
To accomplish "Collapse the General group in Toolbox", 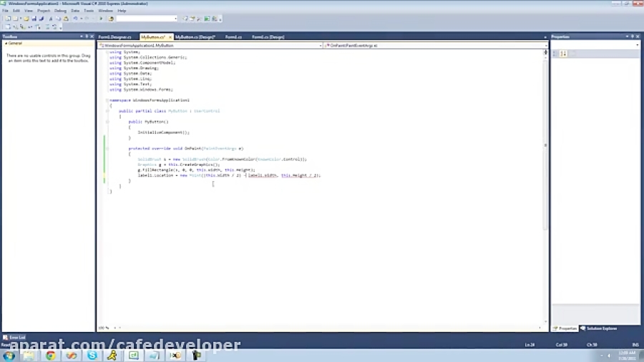I will pyautogui.click(x=6, y=43).
